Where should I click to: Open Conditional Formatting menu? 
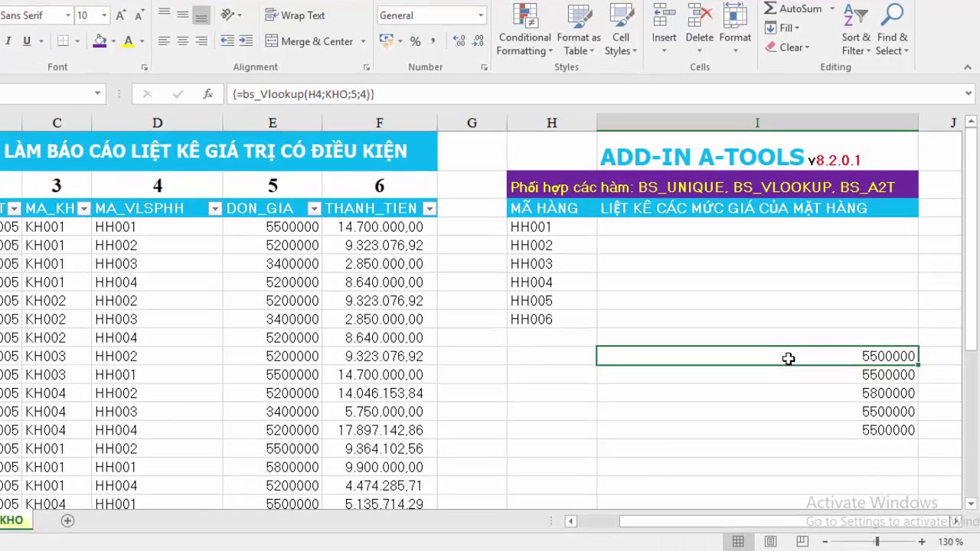(x=524, y=31)
